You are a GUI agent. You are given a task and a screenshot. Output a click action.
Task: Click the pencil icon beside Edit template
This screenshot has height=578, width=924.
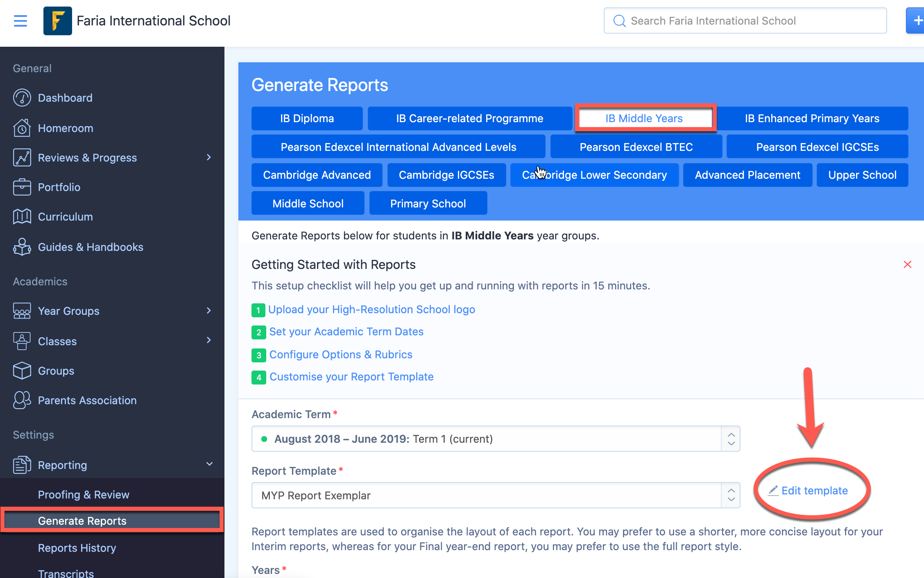[x=773, y=491]
